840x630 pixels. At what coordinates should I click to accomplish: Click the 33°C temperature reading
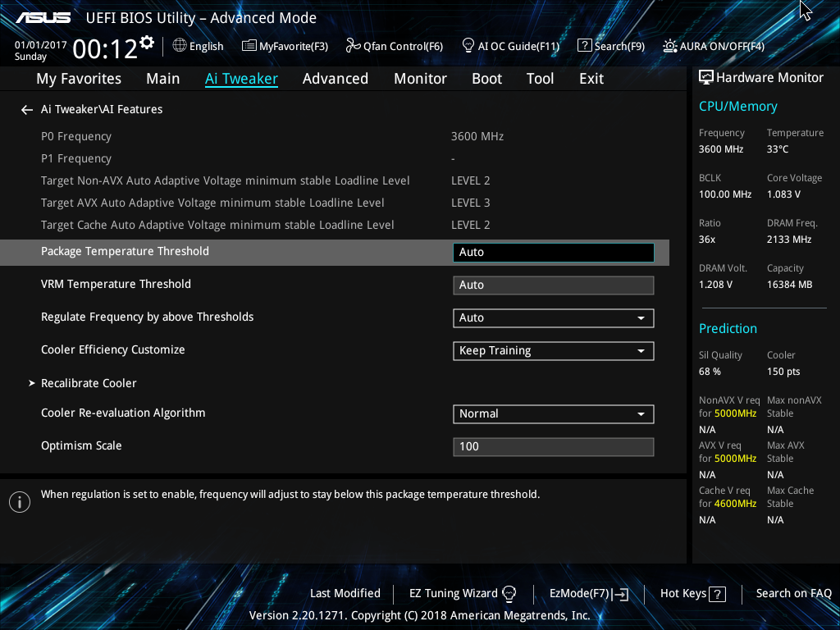tap(778, 149)
